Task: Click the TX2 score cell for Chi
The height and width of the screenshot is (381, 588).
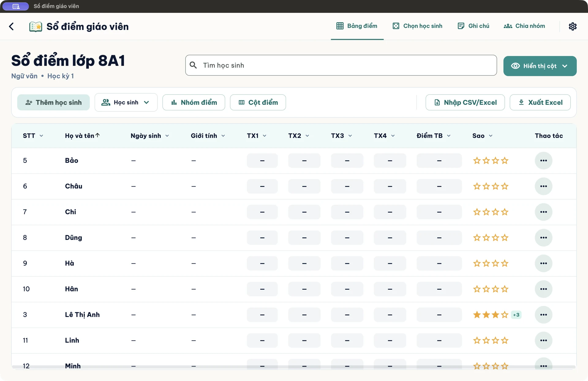Action: point(304,212)
